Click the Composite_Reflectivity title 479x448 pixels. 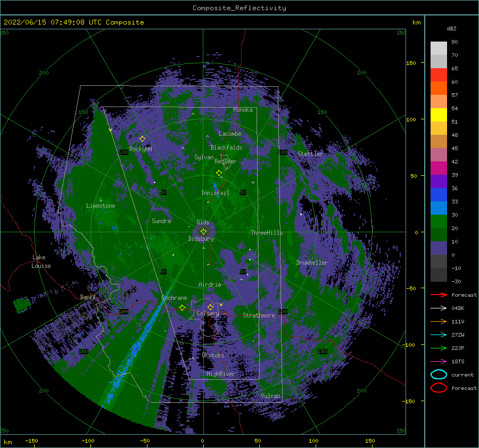coord(240,8)
